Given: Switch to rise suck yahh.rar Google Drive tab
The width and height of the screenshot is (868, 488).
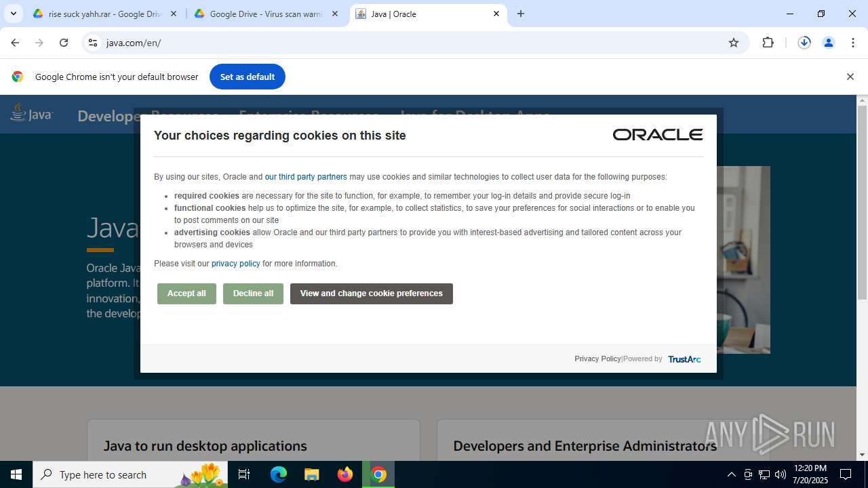Looking at the screenshot, I should (x=105, y=14).
